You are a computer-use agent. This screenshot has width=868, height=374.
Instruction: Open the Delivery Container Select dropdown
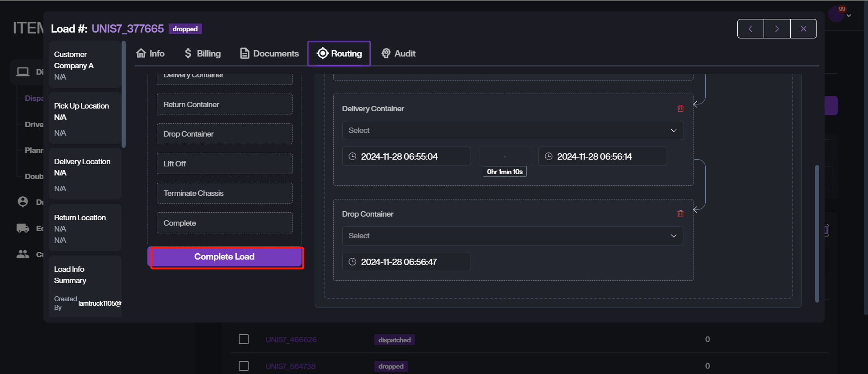[512, 131]
